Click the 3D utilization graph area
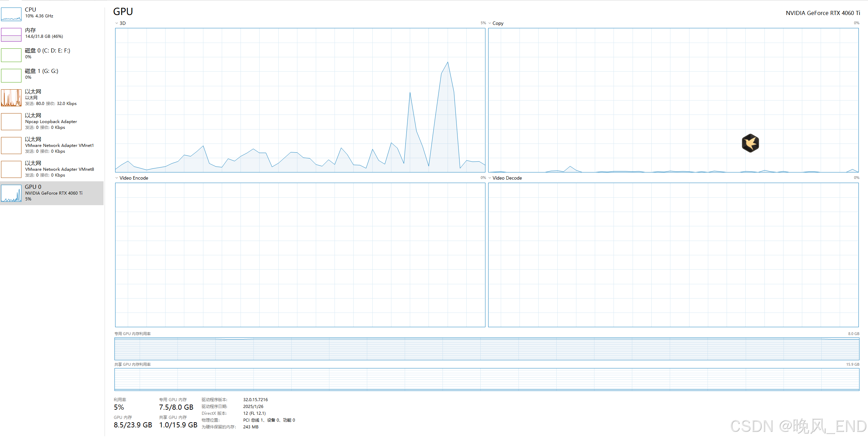 (x=300, y=100)
